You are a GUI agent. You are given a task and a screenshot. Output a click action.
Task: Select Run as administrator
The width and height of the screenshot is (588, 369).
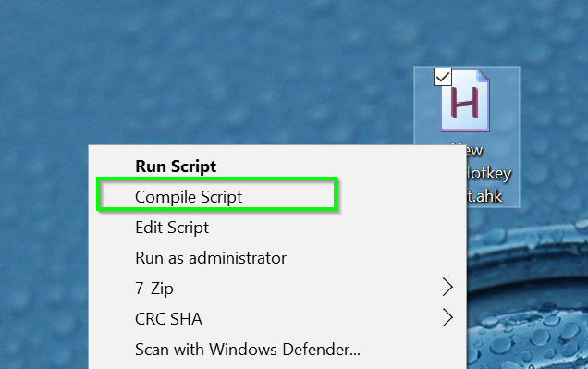click(277, 258)
